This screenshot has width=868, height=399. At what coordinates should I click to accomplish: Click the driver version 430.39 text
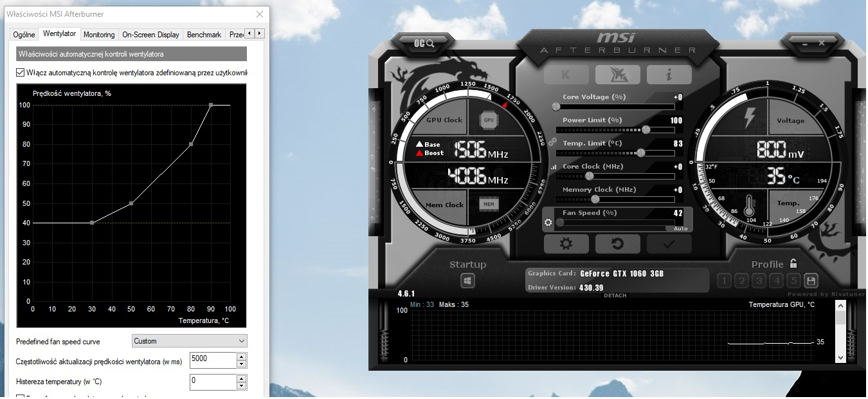(592, 288)
